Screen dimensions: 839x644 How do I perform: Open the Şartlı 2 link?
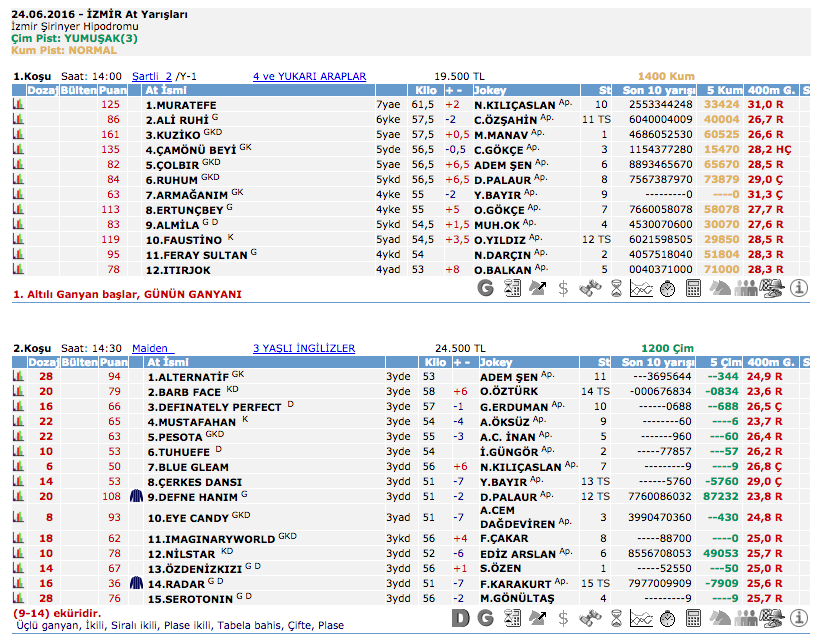coord(152,76)
